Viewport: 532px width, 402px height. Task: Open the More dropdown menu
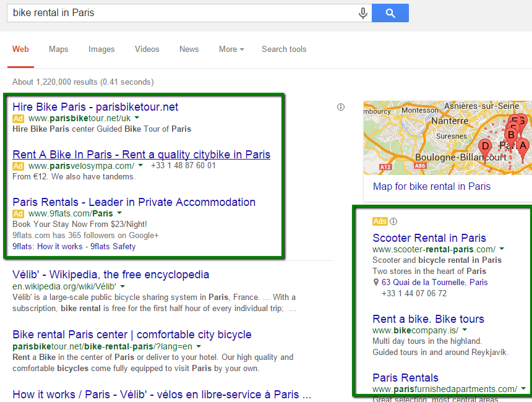coord(231,49)
